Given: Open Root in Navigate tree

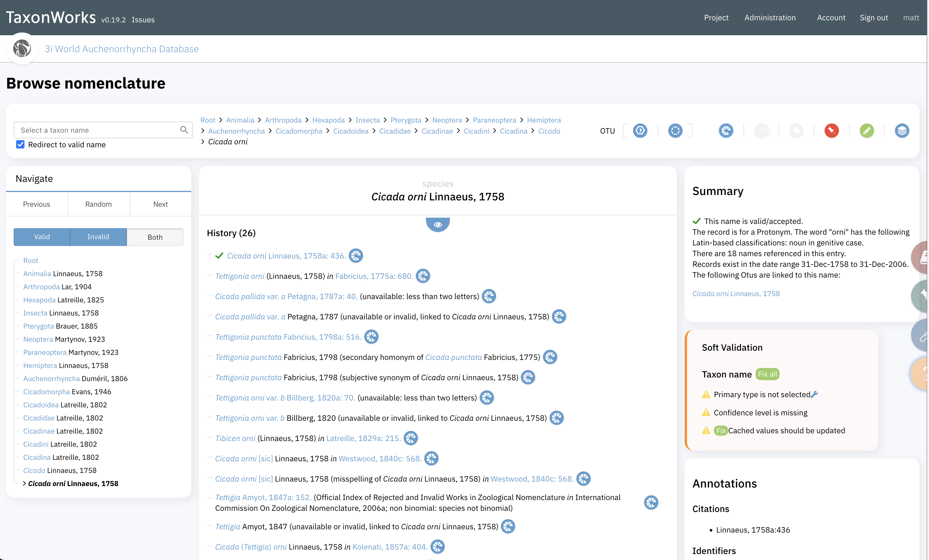Looking at the screenshot, I should point(30,260).
